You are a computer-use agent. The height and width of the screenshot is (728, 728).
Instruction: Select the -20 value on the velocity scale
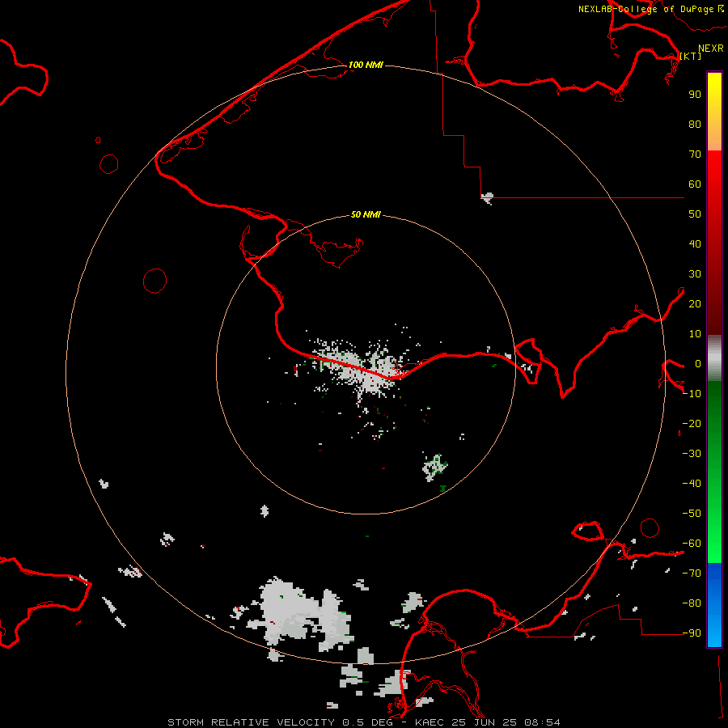pyautogui.click(x=692, y=424)
